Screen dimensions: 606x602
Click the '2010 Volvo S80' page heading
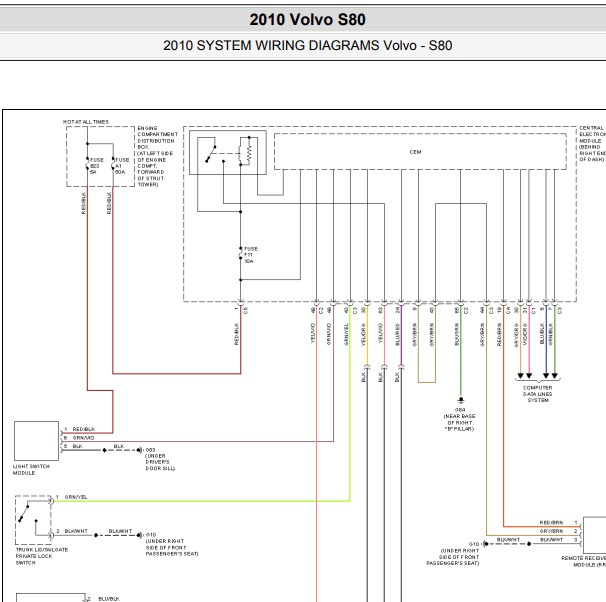307,20
